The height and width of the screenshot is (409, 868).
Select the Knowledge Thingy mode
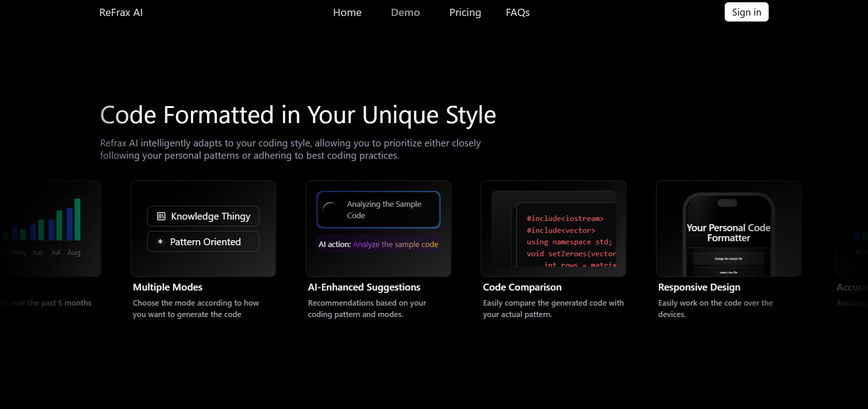pos(203,216)
